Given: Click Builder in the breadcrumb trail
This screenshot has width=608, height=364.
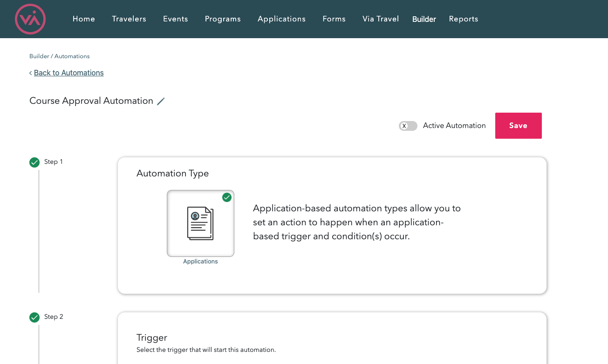Looking at the screenshot, I should pyautogui.click(x=39, y=56).
